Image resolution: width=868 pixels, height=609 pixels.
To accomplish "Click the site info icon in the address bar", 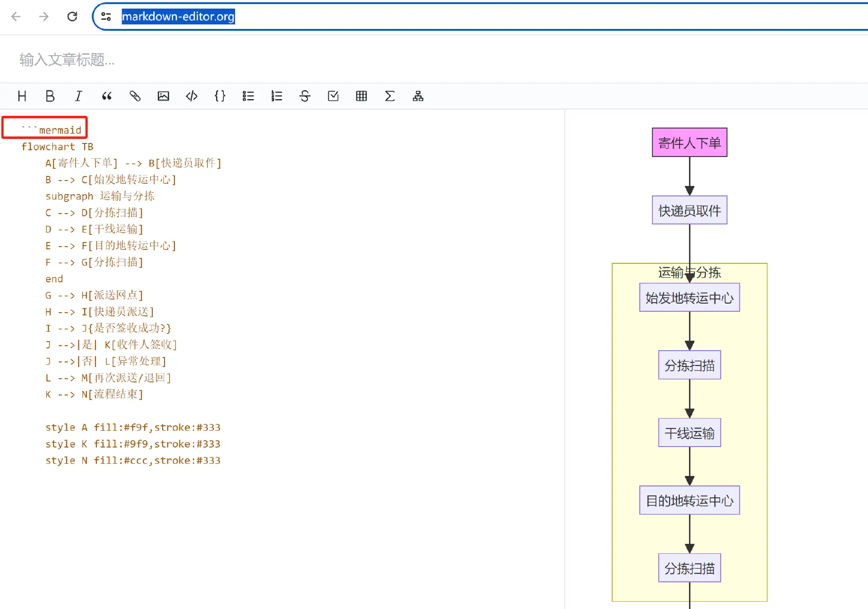I will pos(106,17).
